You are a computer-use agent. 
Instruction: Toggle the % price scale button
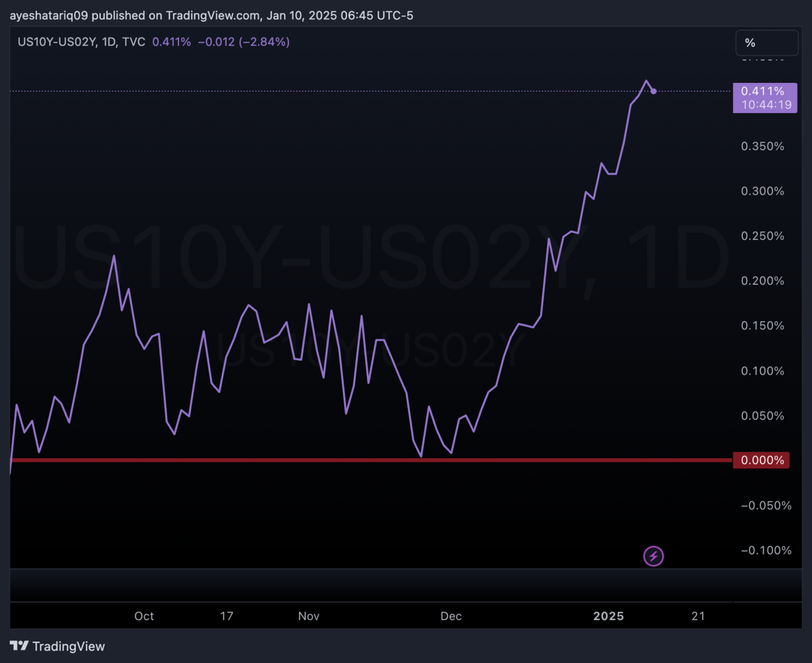click(767, 43)
